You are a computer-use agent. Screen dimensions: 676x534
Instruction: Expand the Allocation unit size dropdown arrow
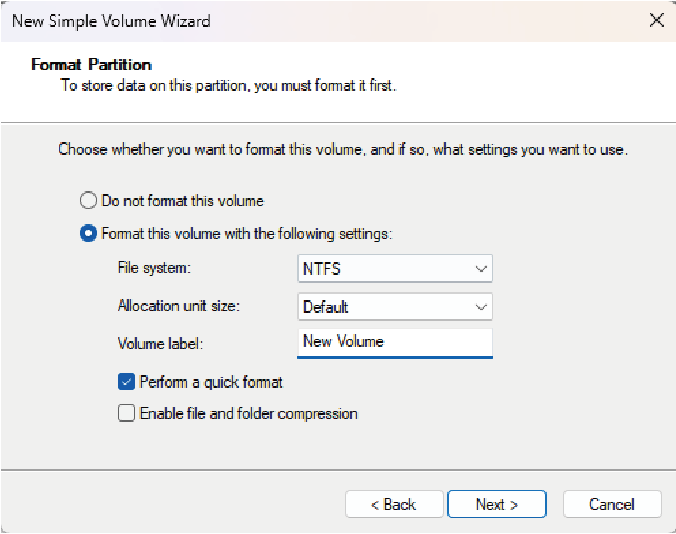[x=481, y=307]
